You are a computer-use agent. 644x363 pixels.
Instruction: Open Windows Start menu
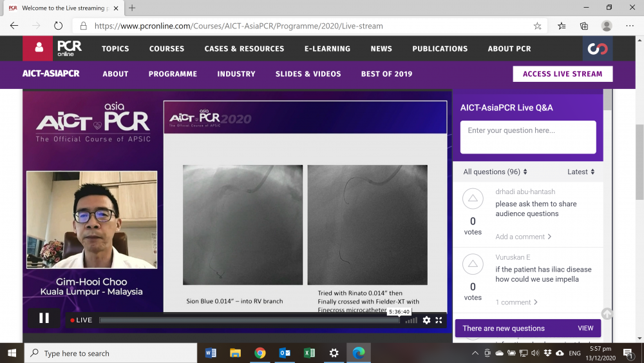(12, 353)
